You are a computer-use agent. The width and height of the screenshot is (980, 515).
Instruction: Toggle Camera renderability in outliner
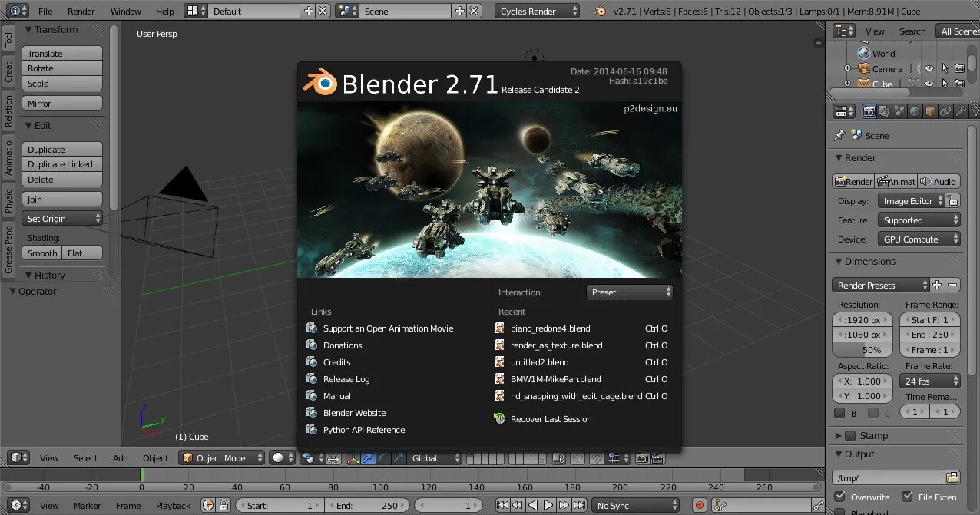coord(959,68)
